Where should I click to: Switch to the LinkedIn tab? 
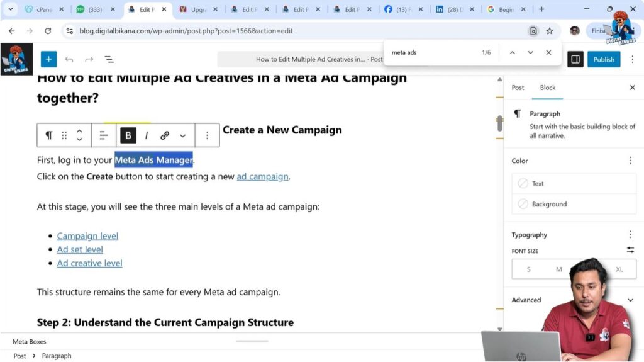click(454, 9)
